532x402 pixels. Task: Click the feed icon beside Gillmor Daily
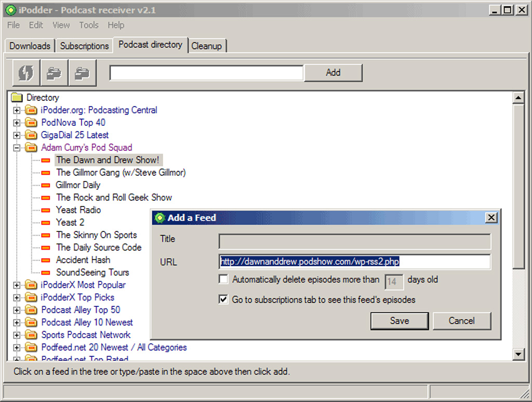pos(46,185)
